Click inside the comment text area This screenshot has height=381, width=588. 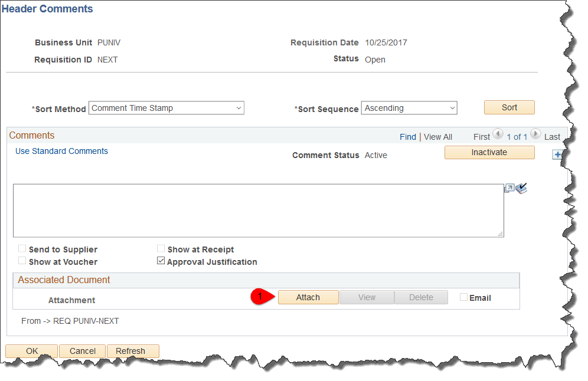click(258, 211)
